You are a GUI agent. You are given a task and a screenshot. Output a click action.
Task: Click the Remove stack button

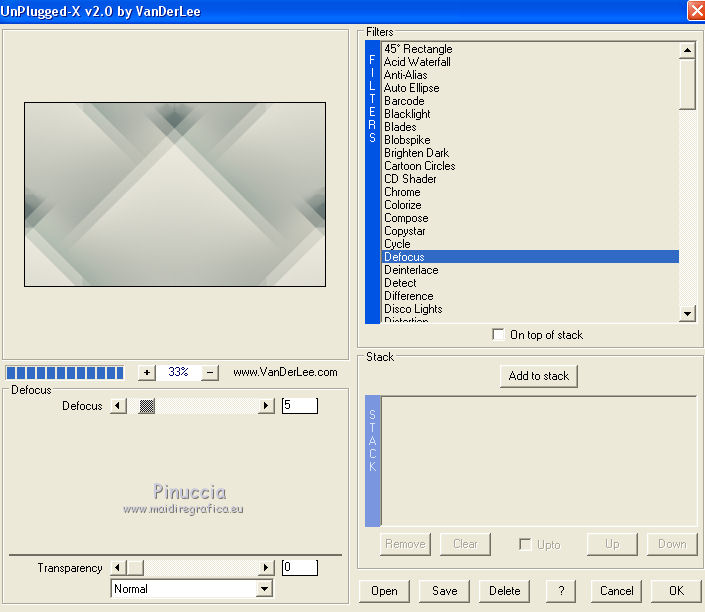pyautogui.click(x=405, y=544)
